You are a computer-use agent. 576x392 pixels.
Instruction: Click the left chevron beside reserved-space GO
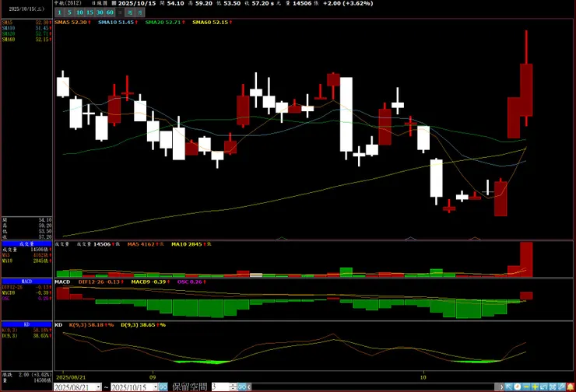pyautogui.click(x=249, y=387)
